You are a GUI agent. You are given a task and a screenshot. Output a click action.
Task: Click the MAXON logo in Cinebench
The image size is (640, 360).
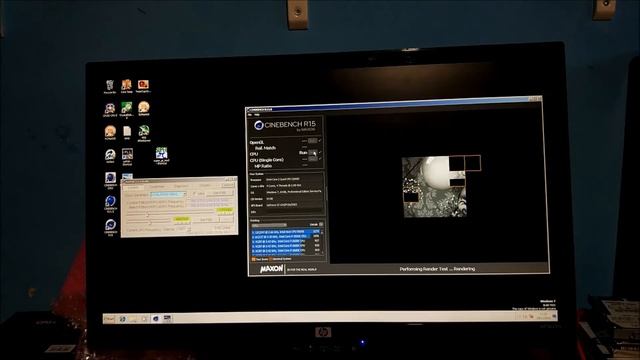[271, 269]
